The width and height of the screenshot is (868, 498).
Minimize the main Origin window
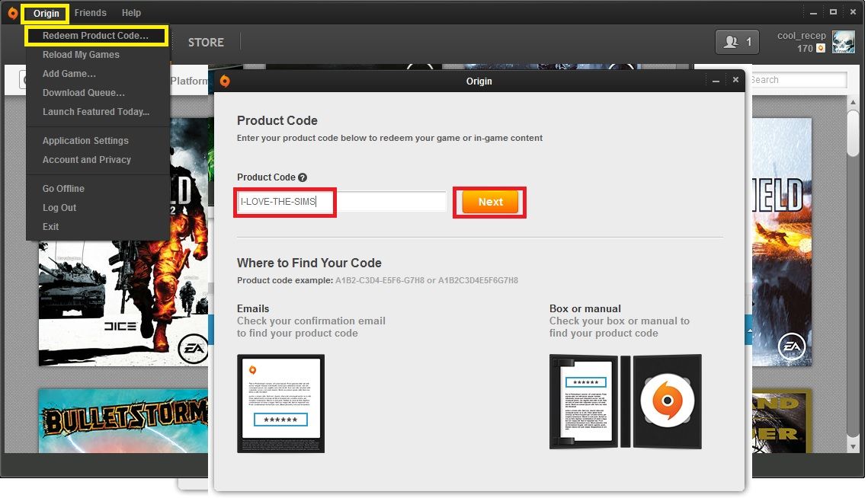click(813, 12)
